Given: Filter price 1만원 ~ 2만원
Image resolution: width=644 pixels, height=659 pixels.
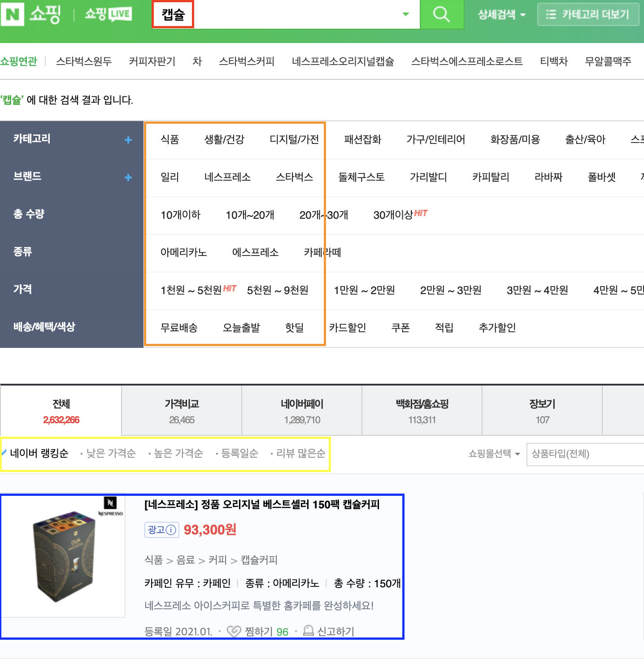Looking at the screenshot, I should 365,290.
